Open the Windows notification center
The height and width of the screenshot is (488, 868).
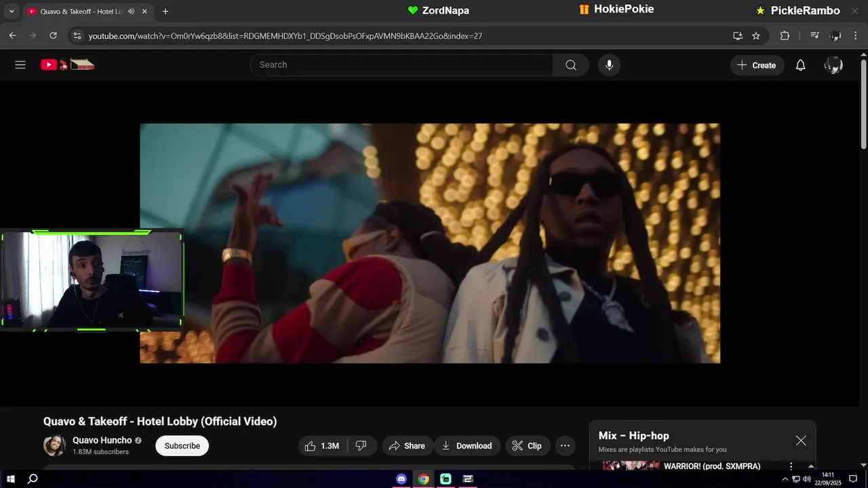click(x=853, y=479)
